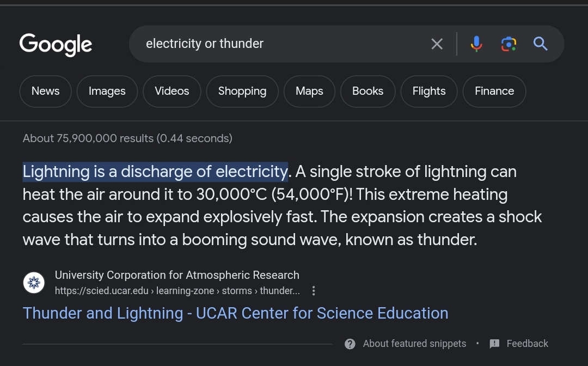Open Thunder and Lightning UCAR link
588x366 pixels.
tap(235, 313)
